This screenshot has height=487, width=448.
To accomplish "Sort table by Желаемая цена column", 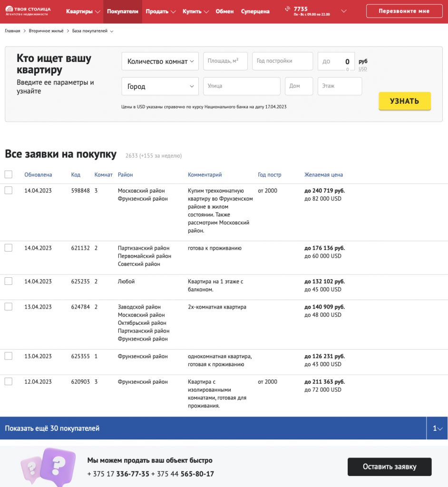I will 323,175.
